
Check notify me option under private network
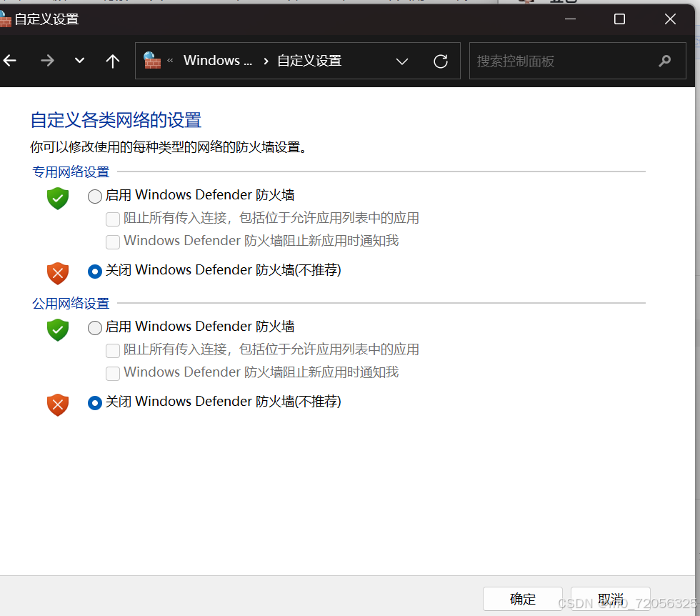click(x=113, y=242)
